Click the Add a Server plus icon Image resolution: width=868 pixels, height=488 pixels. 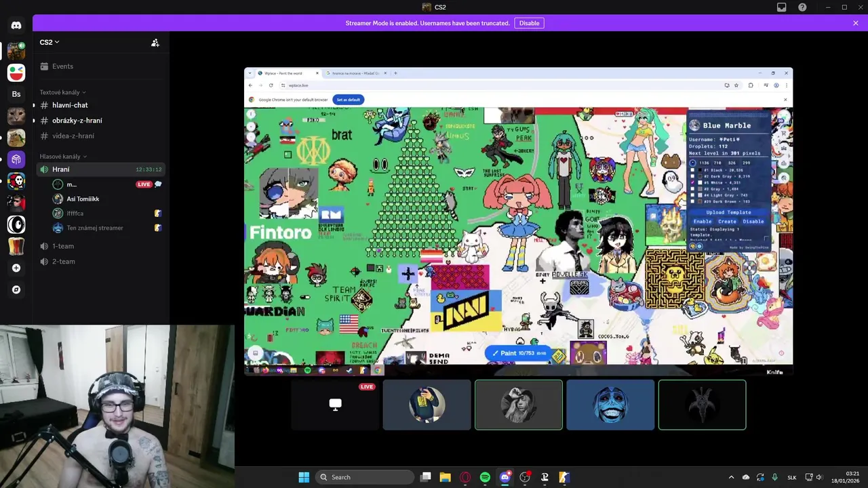click(16, 268)
